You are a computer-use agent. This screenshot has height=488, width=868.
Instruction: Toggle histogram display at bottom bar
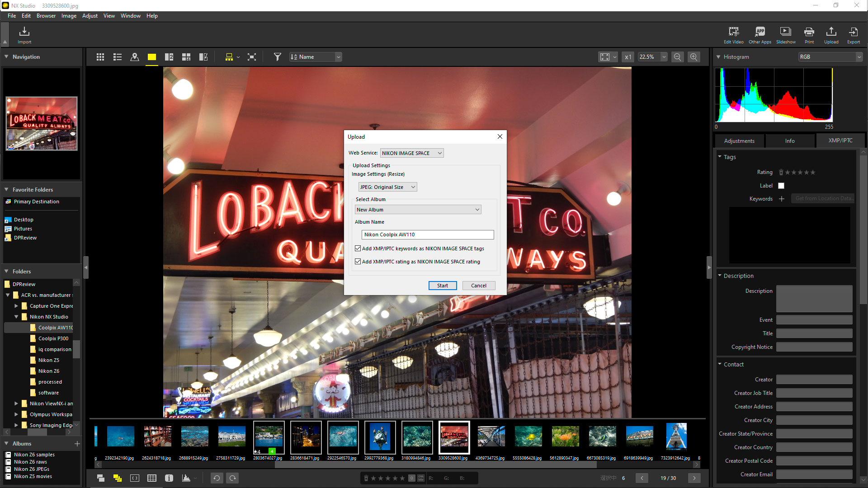[186, 478]
